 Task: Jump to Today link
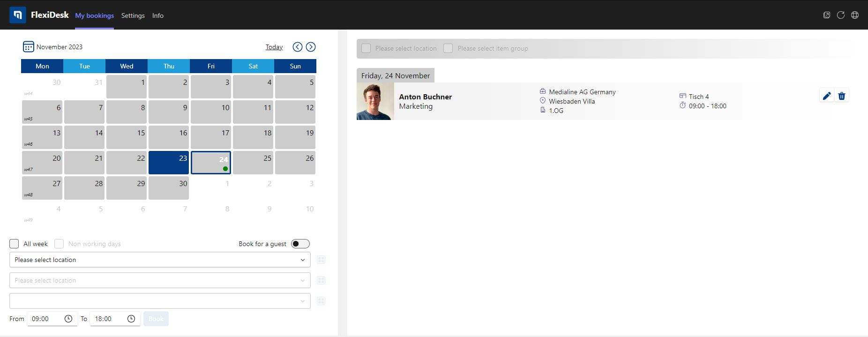click(x=274, y=47)
